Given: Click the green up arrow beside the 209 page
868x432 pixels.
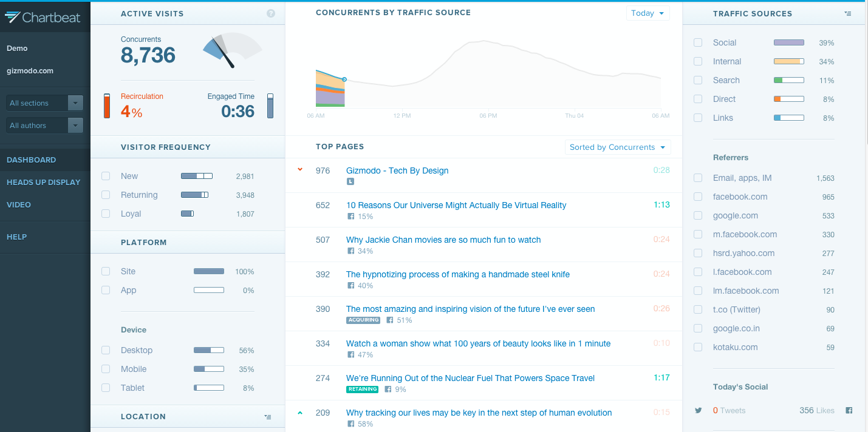Looking at the screenshot, I should click(299, 413).
